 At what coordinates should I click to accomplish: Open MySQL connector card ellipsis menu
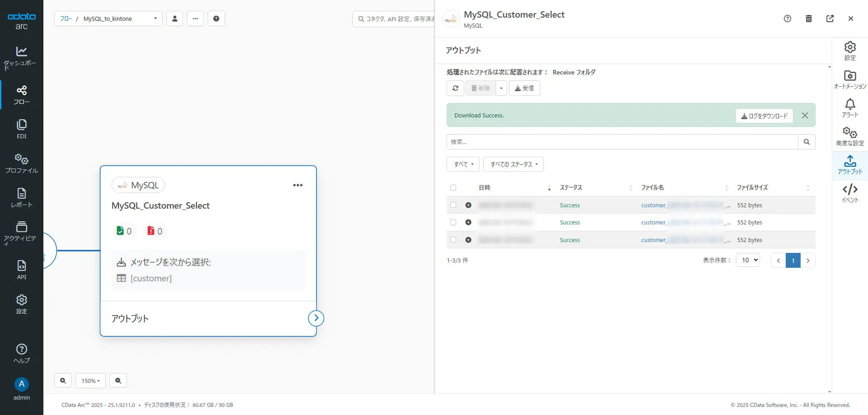coord(297,185)
